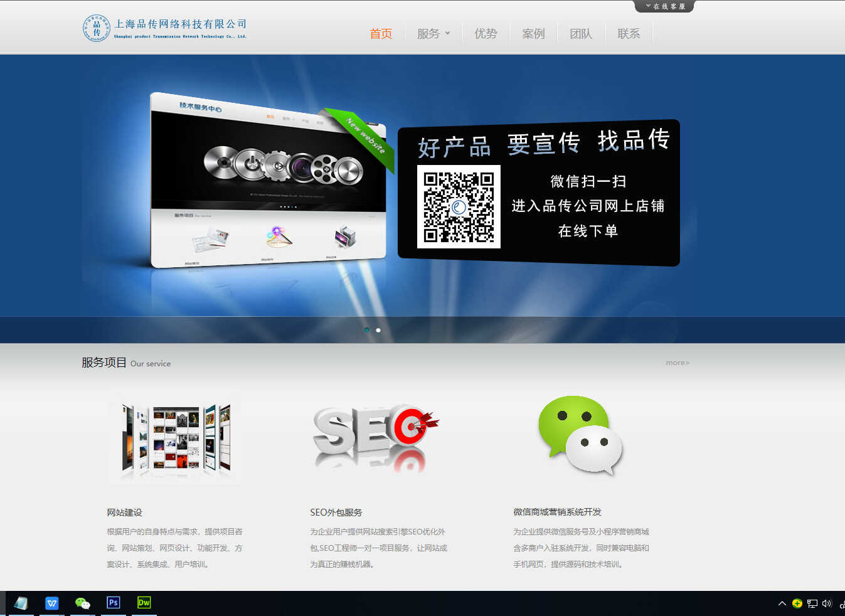Open Dreamweaver from the taskbar
Image resolution: width=845 pixels, height=616 pixels.
[x=144, y=602]
